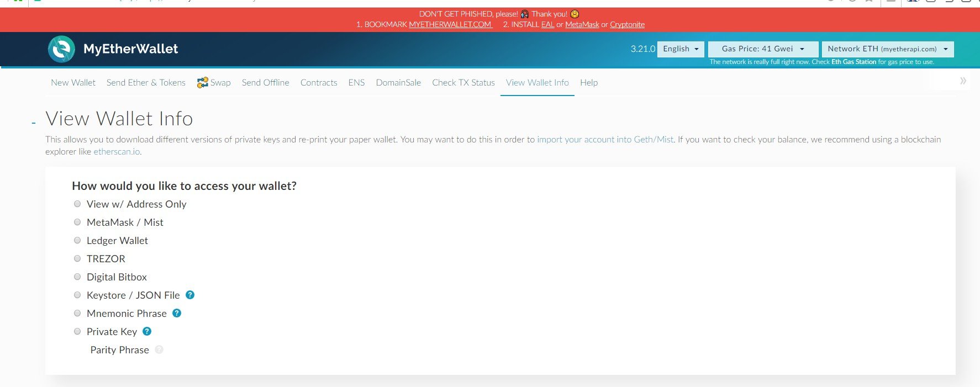Select Private Key radio option

pos(77,331)
